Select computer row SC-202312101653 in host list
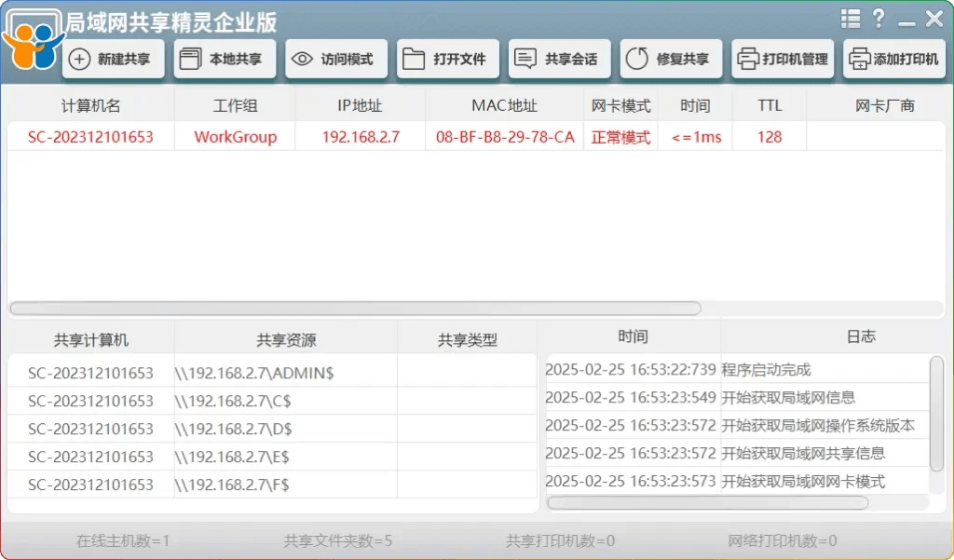954x560 pixels. coord(89,136)
